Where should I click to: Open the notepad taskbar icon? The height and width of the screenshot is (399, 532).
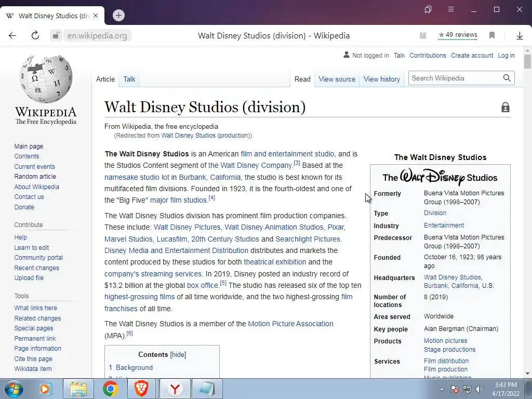207,389
